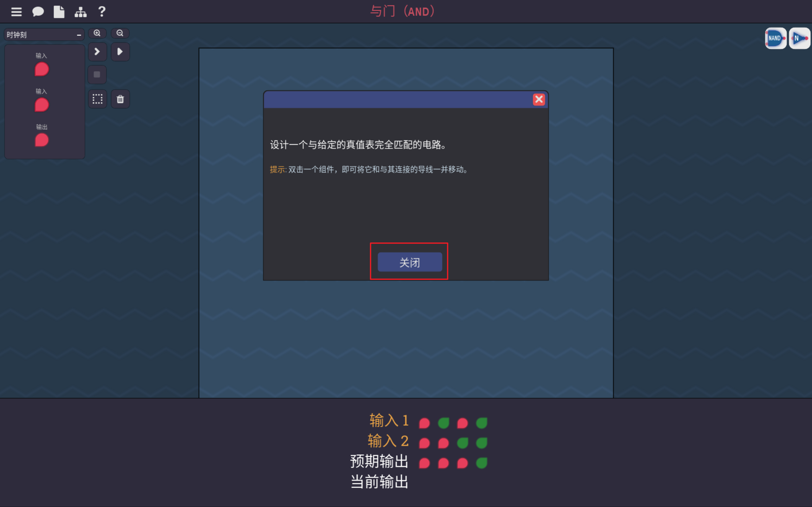The image size is (812, 507).
Task: Open the document page icon
Action: (x=59, y=12)
